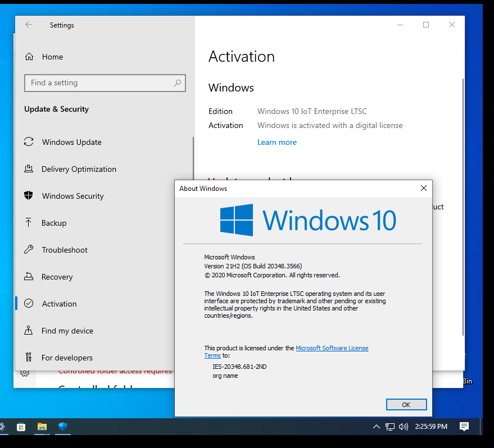Close the About Windows dialog

[423, 188]
